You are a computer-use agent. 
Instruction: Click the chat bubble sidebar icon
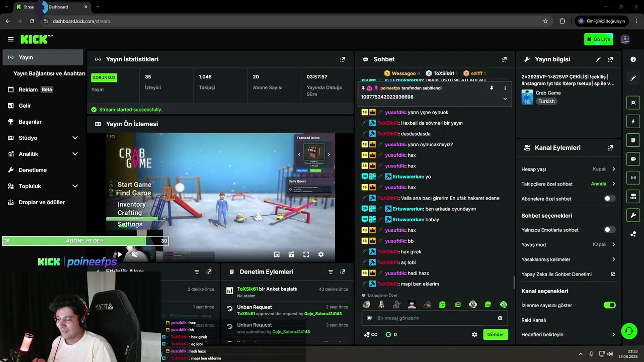coord(633,159)
